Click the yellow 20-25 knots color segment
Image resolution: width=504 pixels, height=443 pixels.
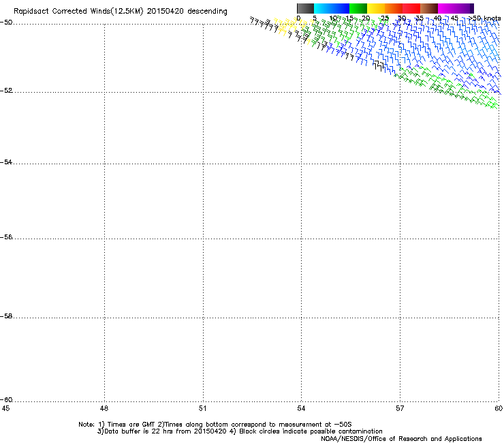pyautogui.click(x=376, y=8)
